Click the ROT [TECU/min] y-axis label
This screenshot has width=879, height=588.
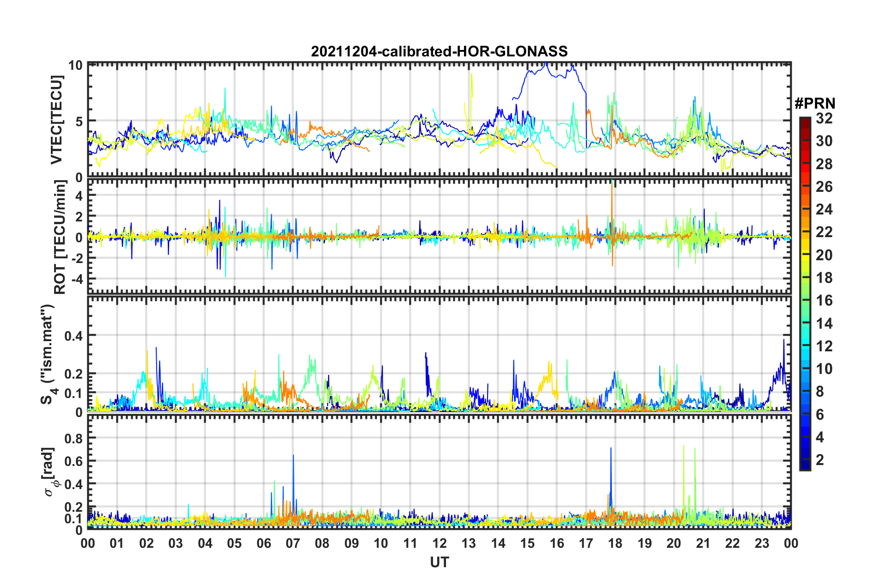60,237
